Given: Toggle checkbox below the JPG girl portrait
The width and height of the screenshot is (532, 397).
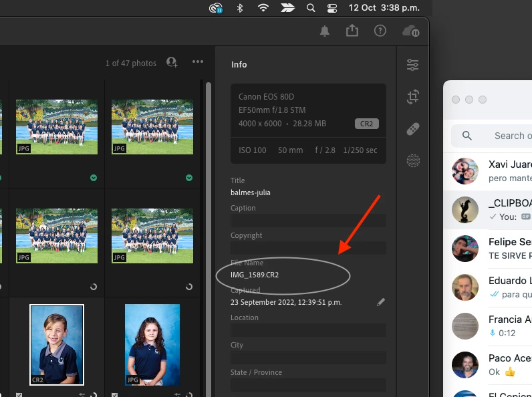Looking at the screenshot, I should 115,395.
